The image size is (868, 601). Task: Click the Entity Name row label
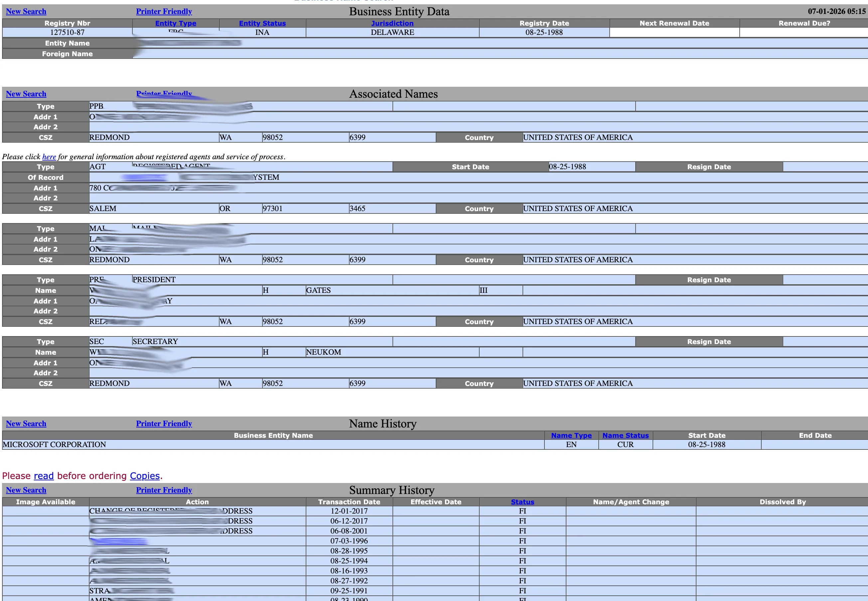click(68, 43)
